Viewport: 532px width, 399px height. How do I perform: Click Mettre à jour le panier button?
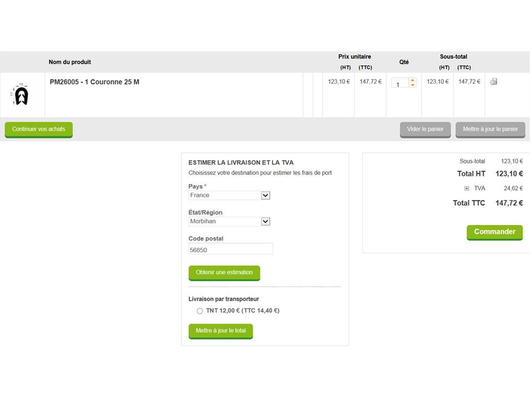[490, 129]
